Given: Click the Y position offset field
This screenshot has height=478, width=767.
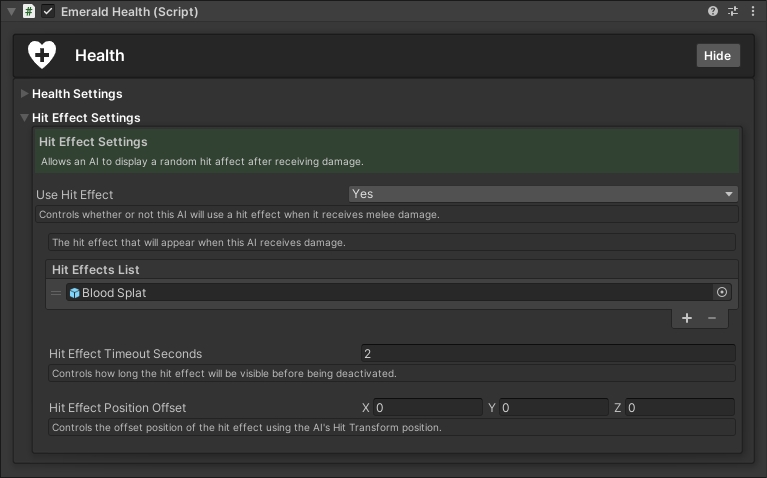Looking at the screenshot, I should point(554,408).
